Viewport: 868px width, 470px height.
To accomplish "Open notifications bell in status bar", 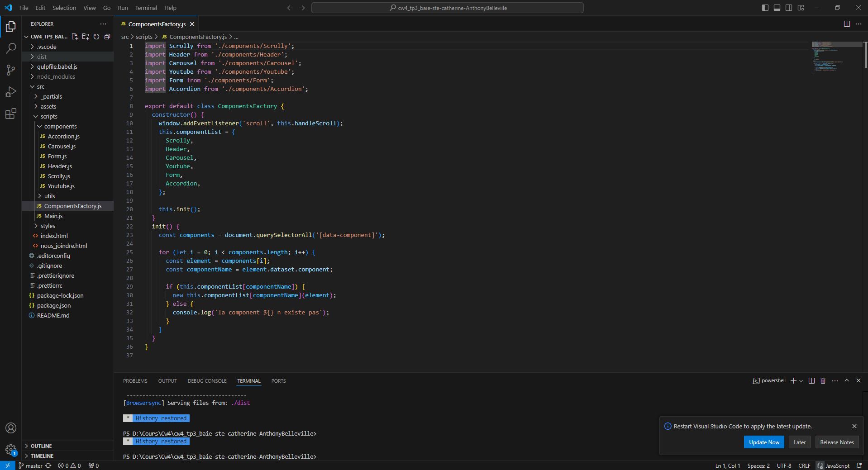I will pos(859,465).
